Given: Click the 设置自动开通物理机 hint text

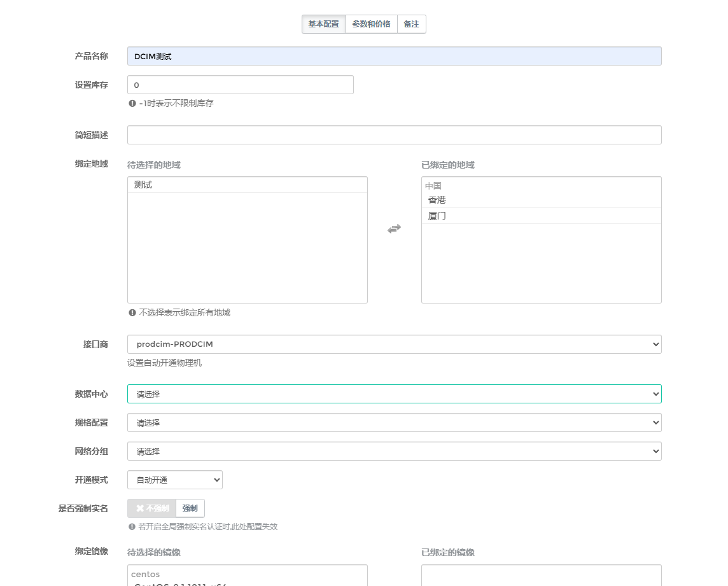Looking at the screenshot, I should pyautogui.click(x=164, y=363).
